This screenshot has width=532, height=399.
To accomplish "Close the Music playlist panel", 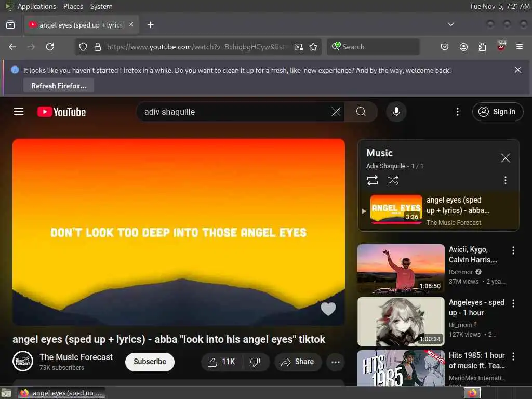I will point(505,158).
